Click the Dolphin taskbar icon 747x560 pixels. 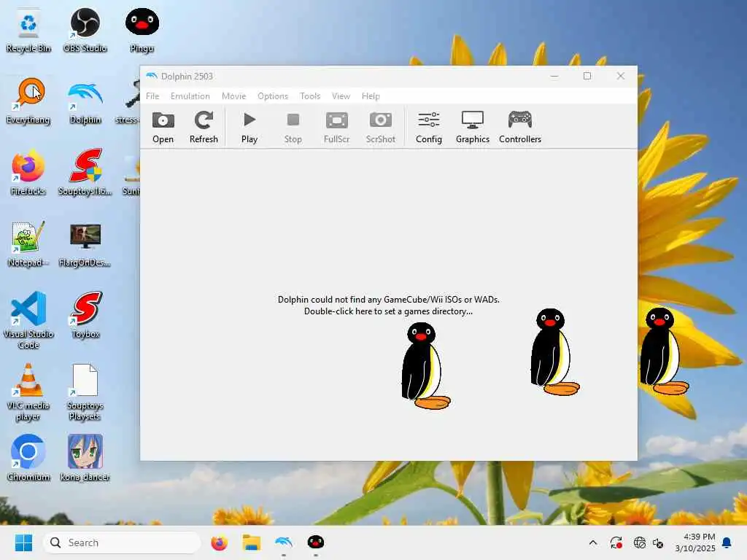point(284,542)
